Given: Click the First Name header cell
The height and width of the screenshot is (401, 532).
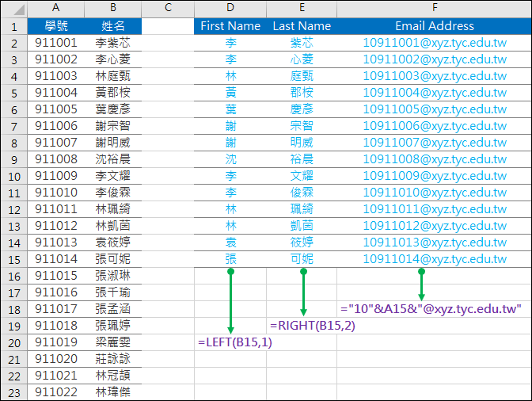Looking at the screenshot, I should pos(230,26).
